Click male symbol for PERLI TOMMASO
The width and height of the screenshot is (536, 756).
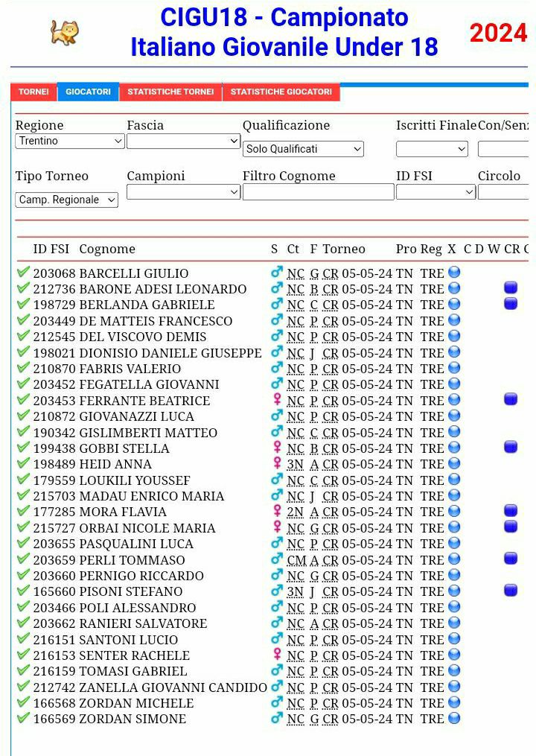277,559
